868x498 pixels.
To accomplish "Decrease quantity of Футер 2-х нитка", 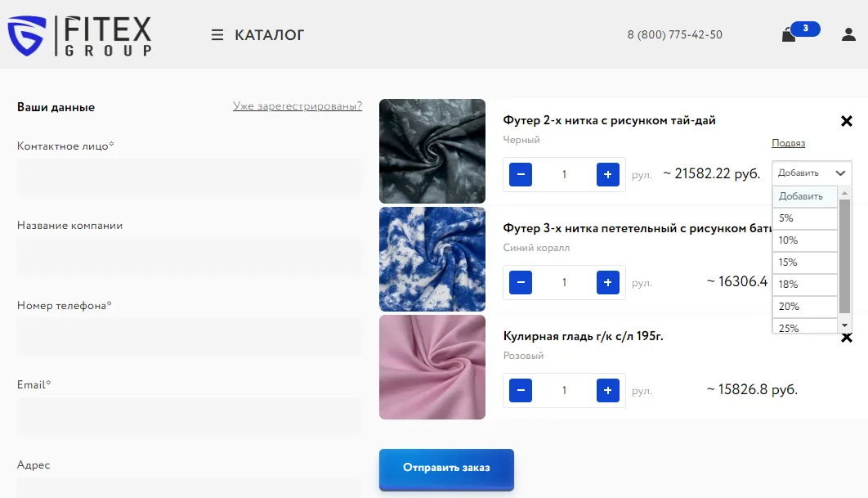I will [521, 174].
